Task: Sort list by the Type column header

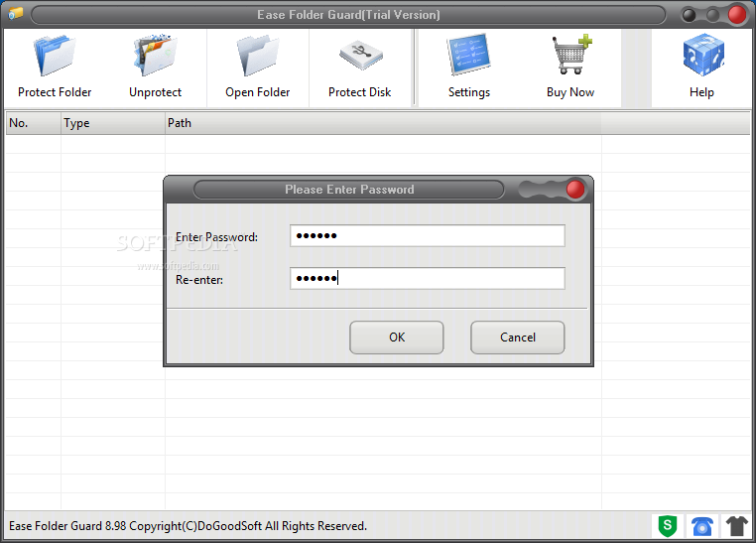Action: pyautogui.click(x=113, y=123)
